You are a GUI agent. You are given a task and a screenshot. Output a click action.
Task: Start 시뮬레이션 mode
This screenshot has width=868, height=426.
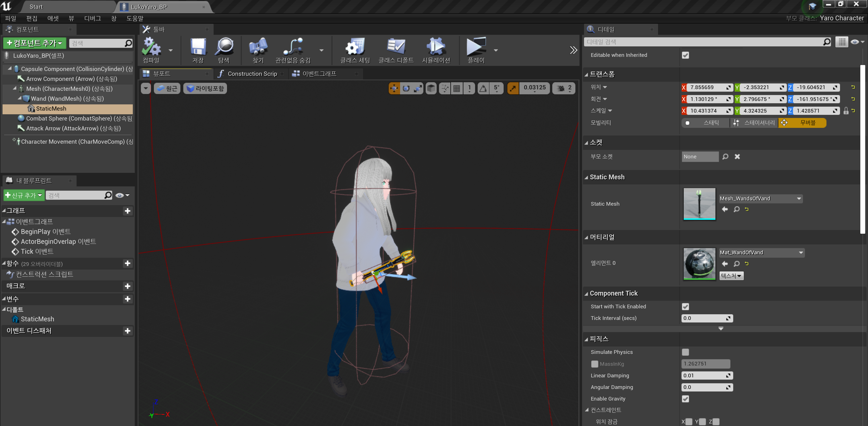[436, 50]
